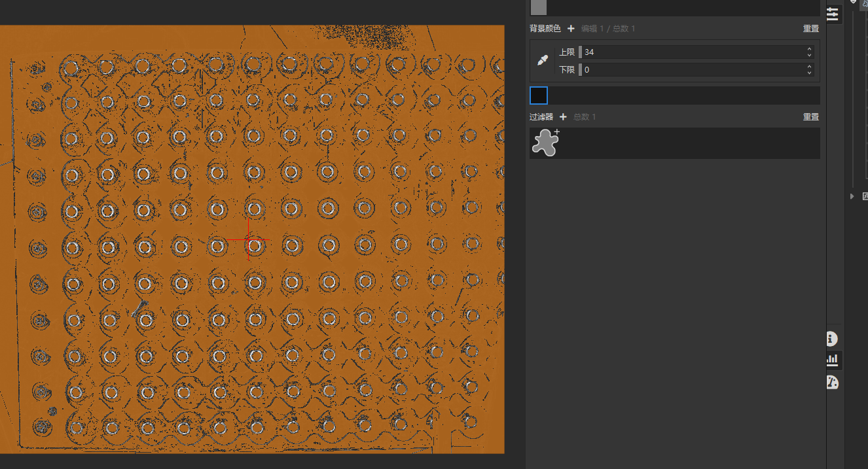Select the gray color swatch at top
868x469 pixels.
point(538,7)
